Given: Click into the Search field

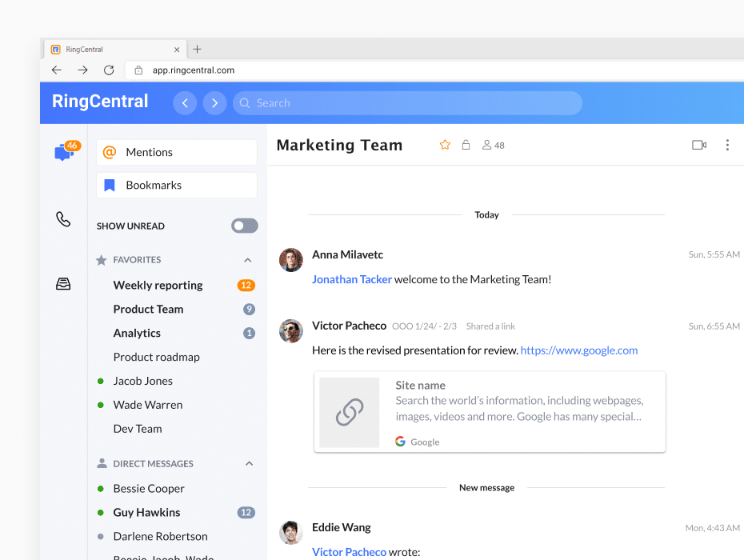Looking at the screenshot, I should (408, 103).
